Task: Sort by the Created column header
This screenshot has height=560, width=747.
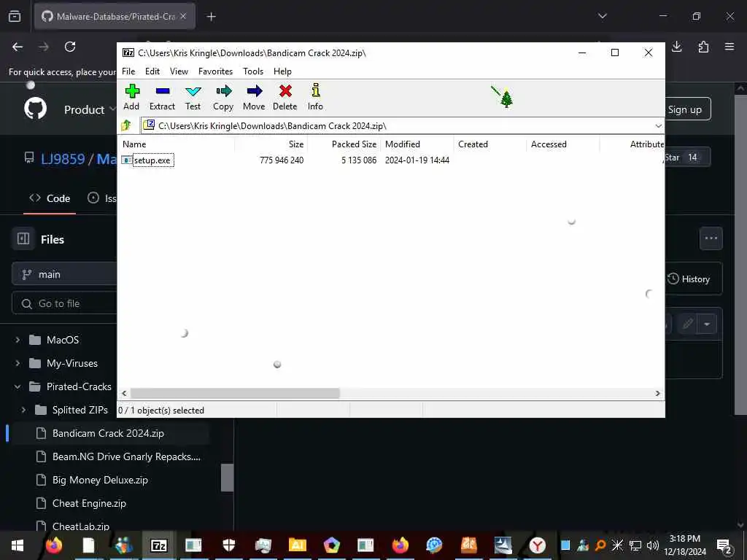Action: [x=489, y=144]
